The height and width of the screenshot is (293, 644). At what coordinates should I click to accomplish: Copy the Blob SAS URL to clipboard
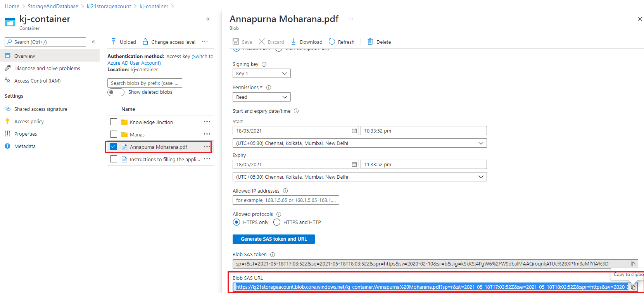(x=633, y=287)
